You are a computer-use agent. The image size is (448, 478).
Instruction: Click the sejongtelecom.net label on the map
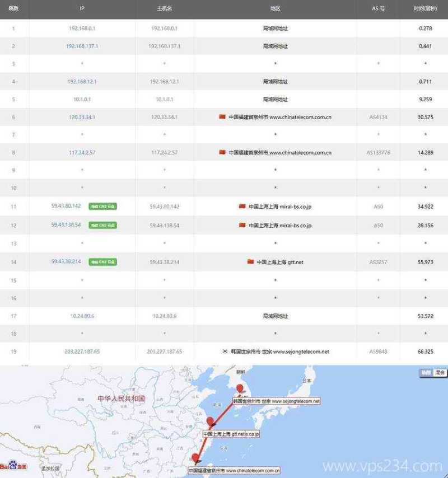[277, 401]
